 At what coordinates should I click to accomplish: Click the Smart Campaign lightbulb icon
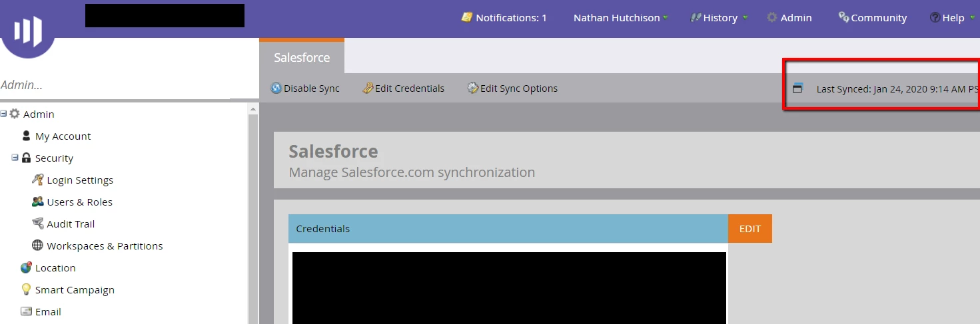27,289
